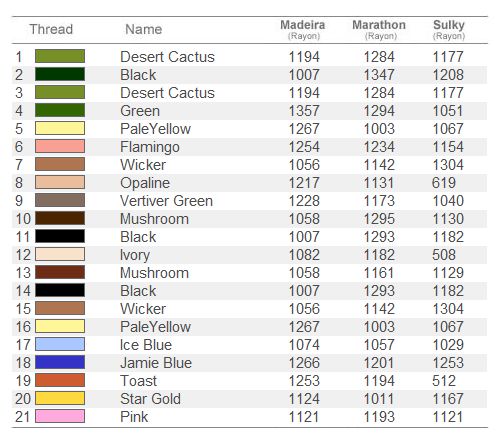The height and width of the screenshot is (438, 500).
Task: Click the Ice Blue thread swatch
Action: [60, 344]
